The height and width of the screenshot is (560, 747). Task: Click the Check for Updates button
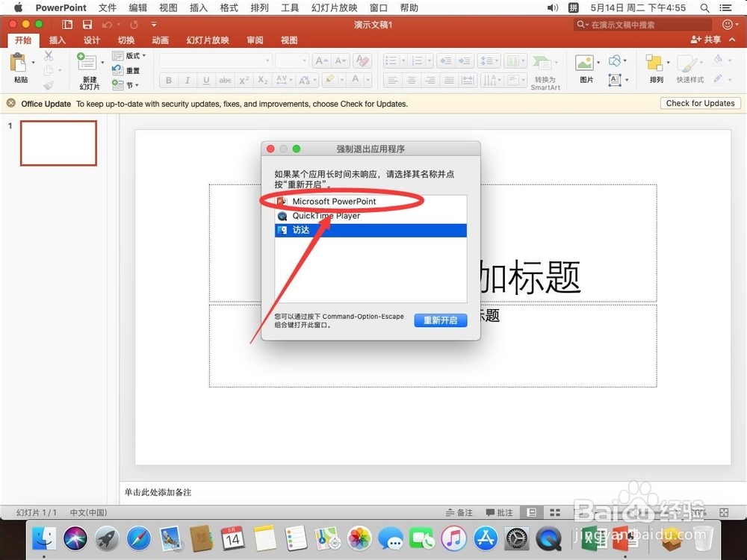(701, 103)
